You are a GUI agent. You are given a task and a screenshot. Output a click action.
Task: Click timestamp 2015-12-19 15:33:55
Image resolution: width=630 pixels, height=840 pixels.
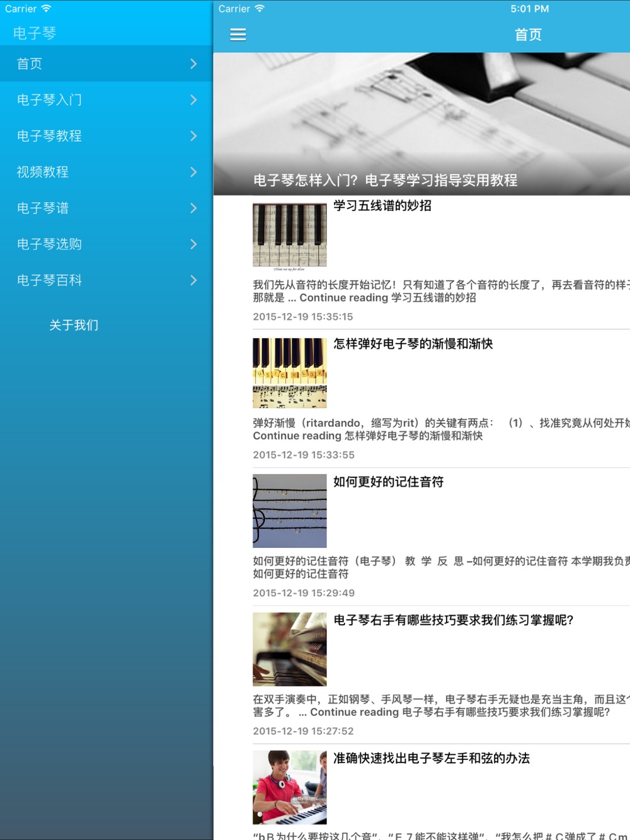(x=304, y=455)
